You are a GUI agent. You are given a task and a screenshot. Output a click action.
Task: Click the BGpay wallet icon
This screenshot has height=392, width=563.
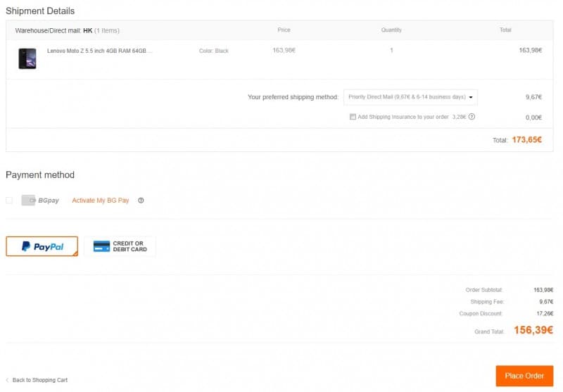(28, 201)
